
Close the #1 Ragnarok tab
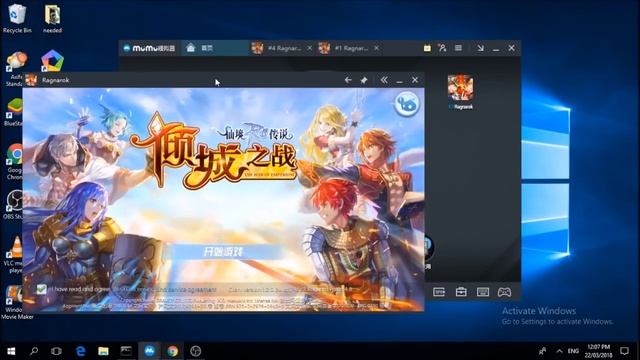pyautogui.click(x=376, y=48)
